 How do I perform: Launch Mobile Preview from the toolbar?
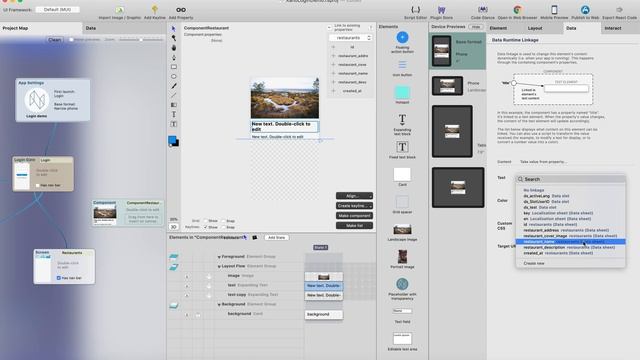[x=554, y=9]
